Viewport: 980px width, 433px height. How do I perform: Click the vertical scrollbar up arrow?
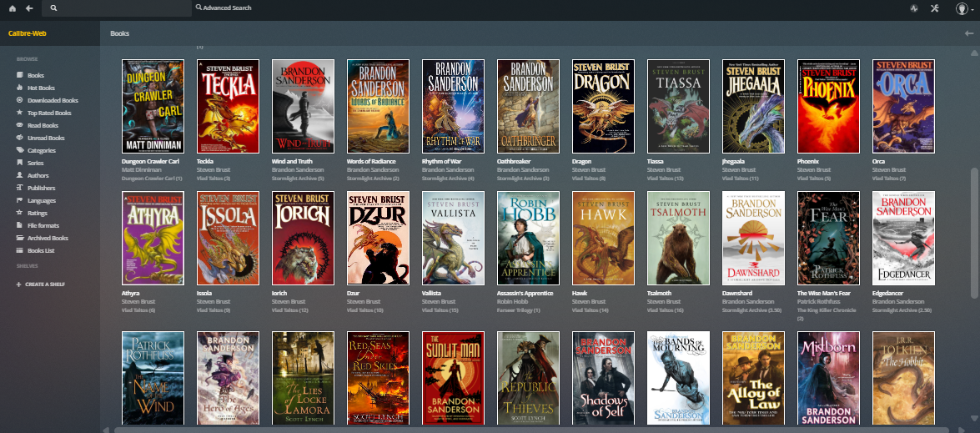pyautogui.click(x=974, y=53)
